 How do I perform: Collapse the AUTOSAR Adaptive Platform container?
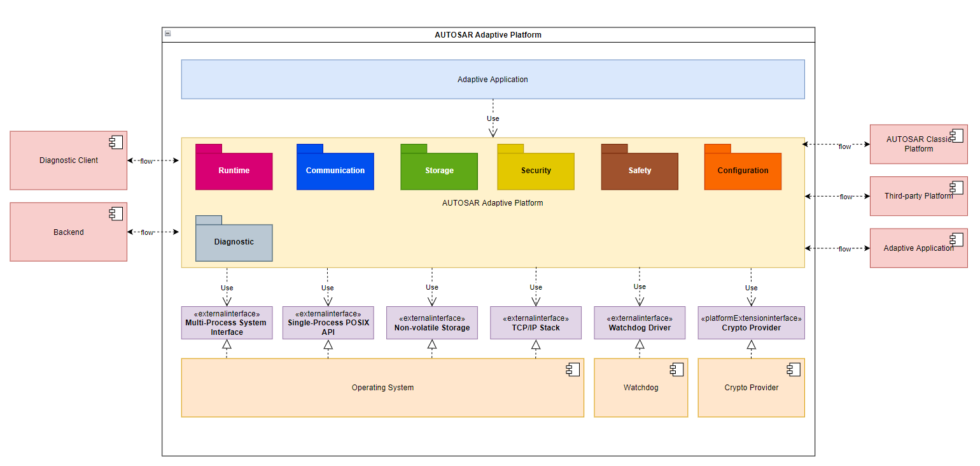tap(167, 33)
